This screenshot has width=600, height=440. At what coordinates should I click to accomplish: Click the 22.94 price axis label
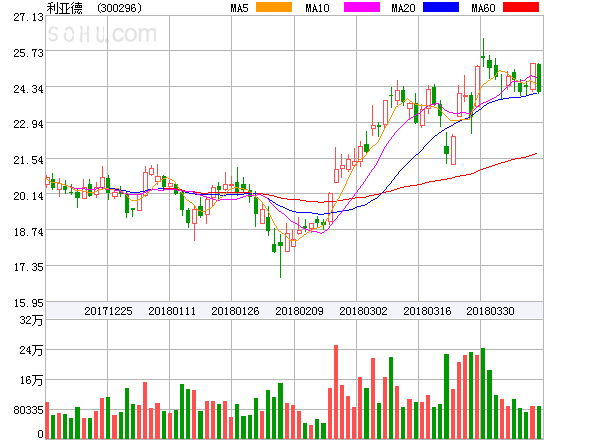tap(28, 124)
